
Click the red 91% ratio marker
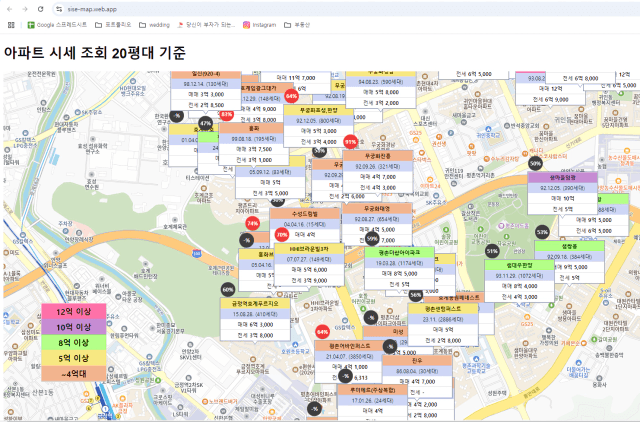click(x=351, y=142)
